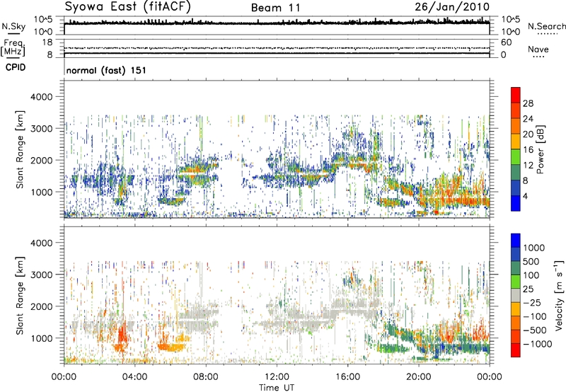
Task: Select the date "26/Jan/2010"
Action: click(452, 6)
